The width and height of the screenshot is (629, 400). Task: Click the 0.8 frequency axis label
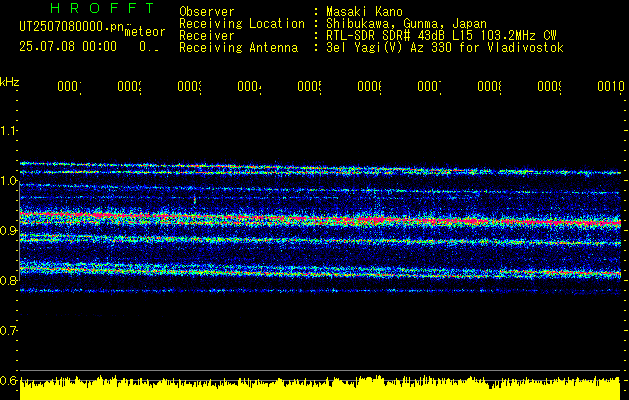point(8,280)
